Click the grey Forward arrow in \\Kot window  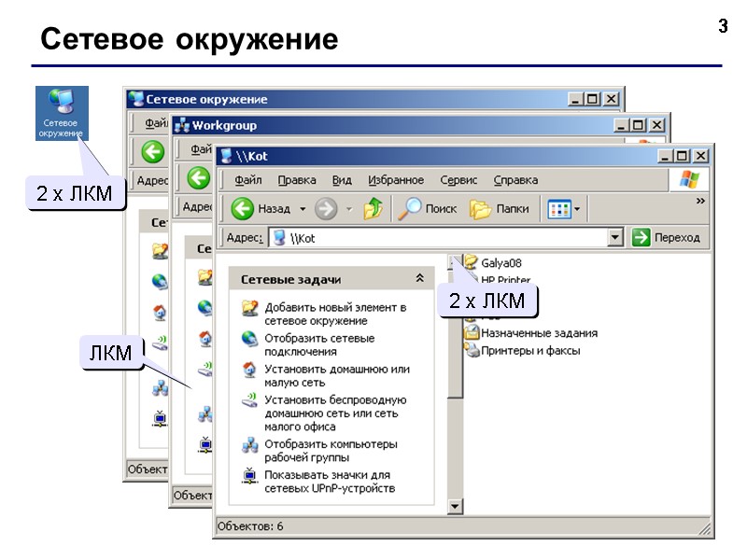pyautogui.click(x=326, y=208)
